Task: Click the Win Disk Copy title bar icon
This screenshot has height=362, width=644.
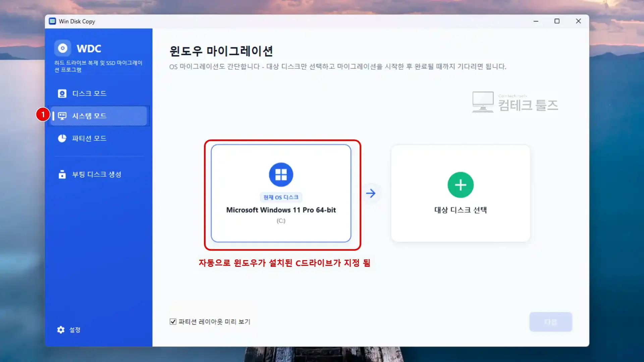Action: [53, 21]
